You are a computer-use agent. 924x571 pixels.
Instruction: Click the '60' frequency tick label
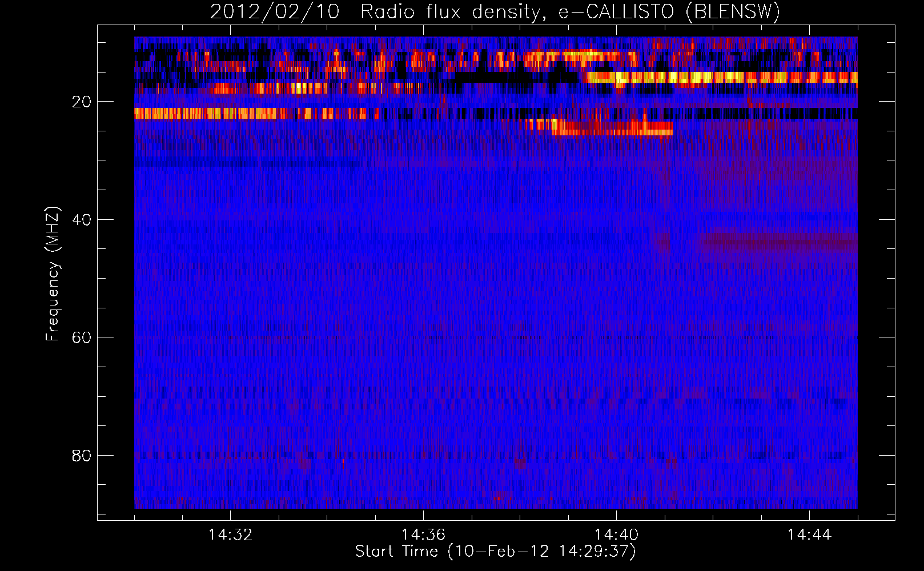82,337
